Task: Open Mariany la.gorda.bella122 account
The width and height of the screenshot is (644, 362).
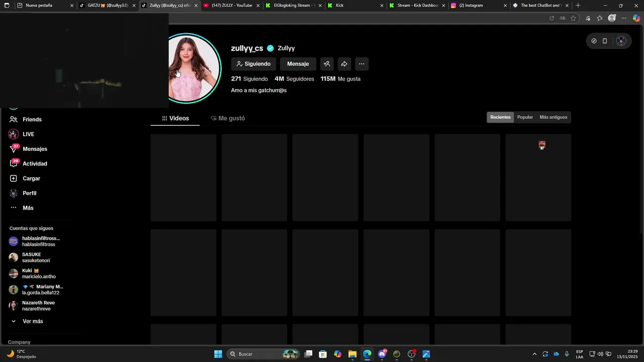Action: [x=36, y=290]
